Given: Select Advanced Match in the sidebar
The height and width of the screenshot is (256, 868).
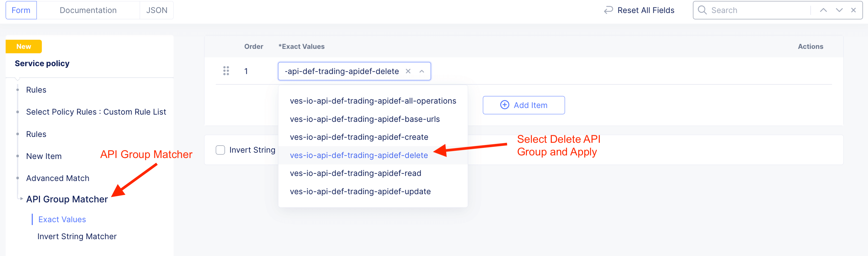Looking at the screenshot, I should tap(58, 178).
